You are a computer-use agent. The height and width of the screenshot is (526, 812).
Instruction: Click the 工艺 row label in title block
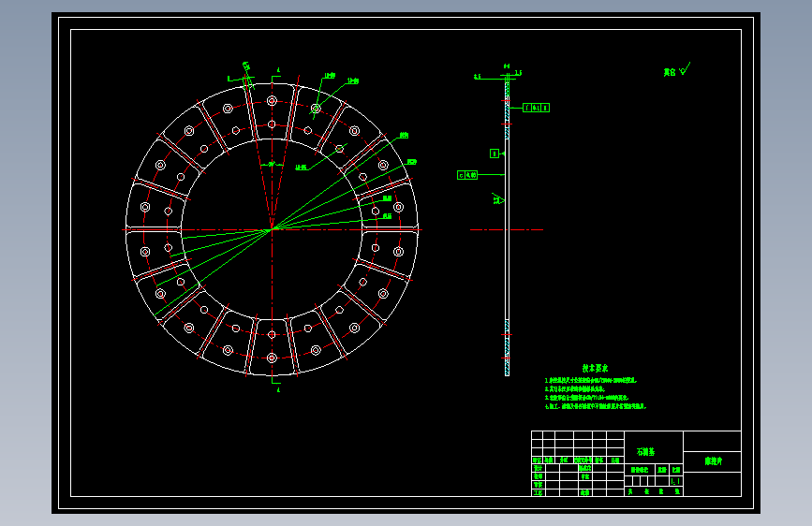[538, 493]
